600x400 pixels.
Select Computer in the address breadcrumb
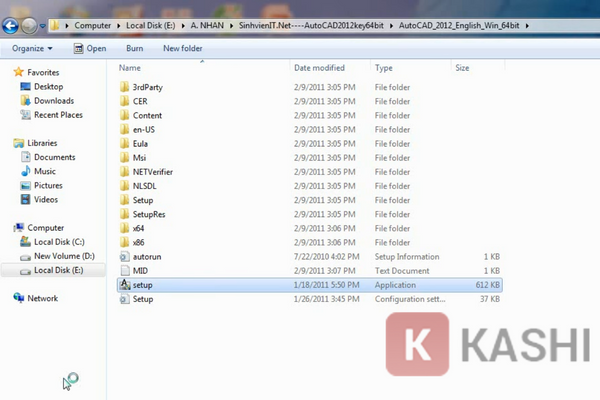coord(93,26)
